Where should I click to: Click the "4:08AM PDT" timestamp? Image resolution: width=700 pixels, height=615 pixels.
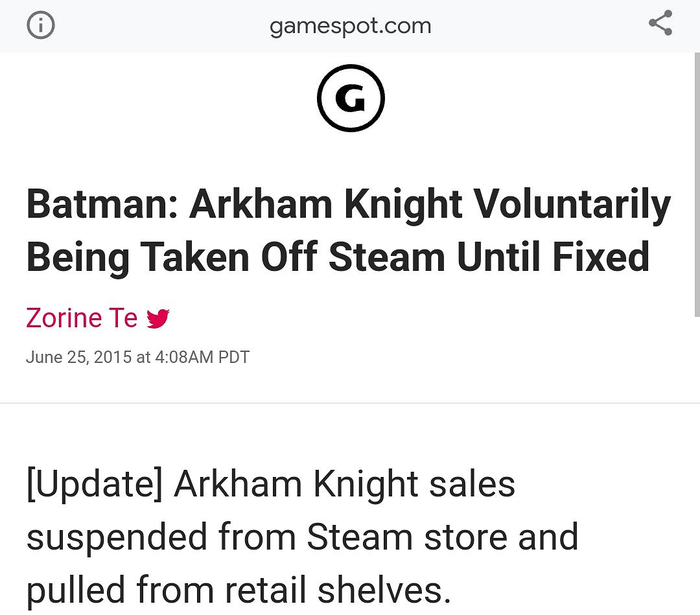pos(202,357)
